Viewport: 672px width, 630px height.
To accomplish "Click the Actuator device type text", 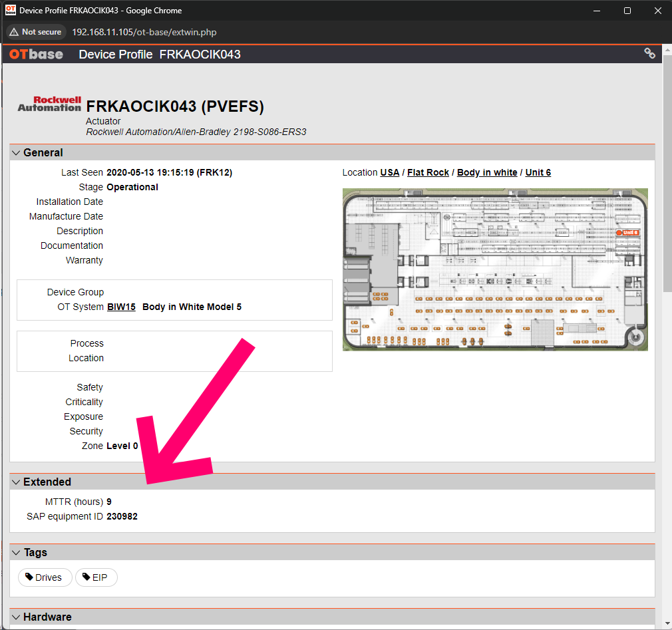I will (103, 121).
